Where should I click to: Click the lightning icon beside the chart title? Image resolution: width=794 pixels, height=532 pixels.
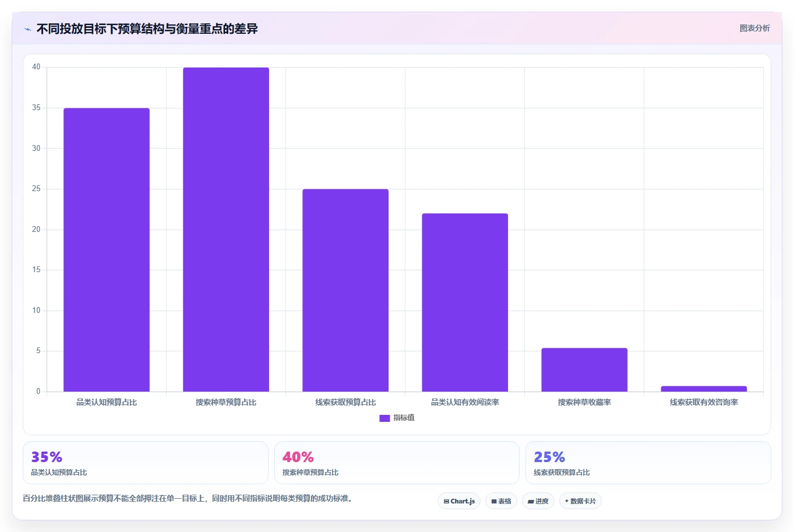(27, 29)
